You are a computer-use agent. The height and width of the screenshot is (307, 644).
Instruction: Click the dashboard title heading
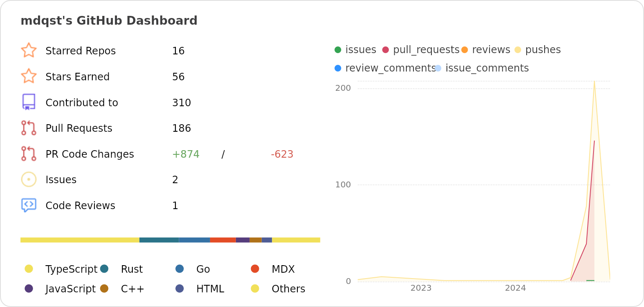[109, 21]
